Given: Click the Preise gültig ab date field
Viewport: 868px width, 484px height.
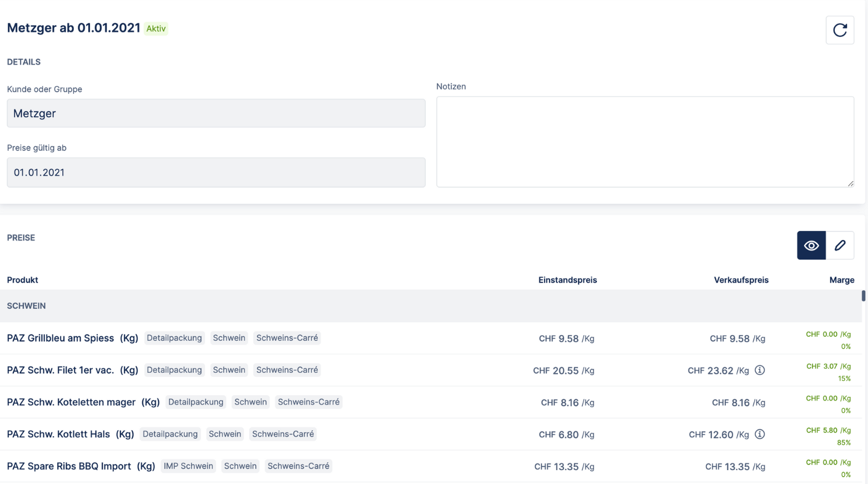Looking at the screenshot, I should click(216, 172).
